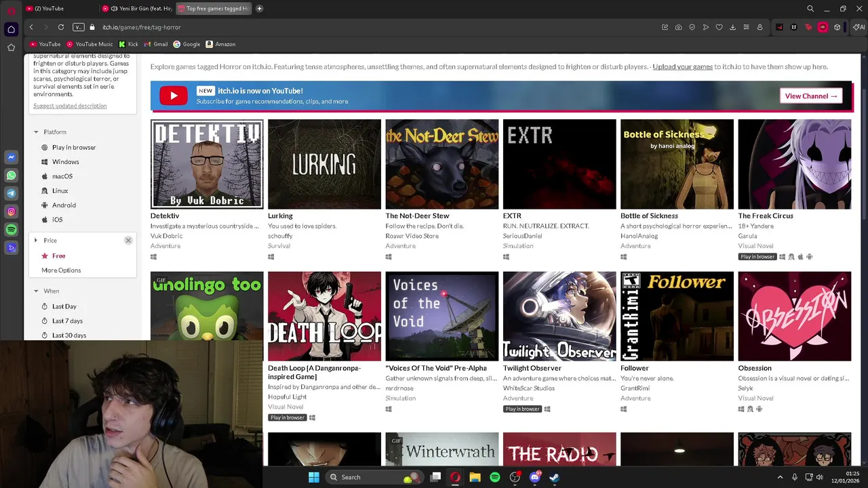Filter by Last 7 days
Image resolution: width=868 pixels, height=488 pixels.
67,321
